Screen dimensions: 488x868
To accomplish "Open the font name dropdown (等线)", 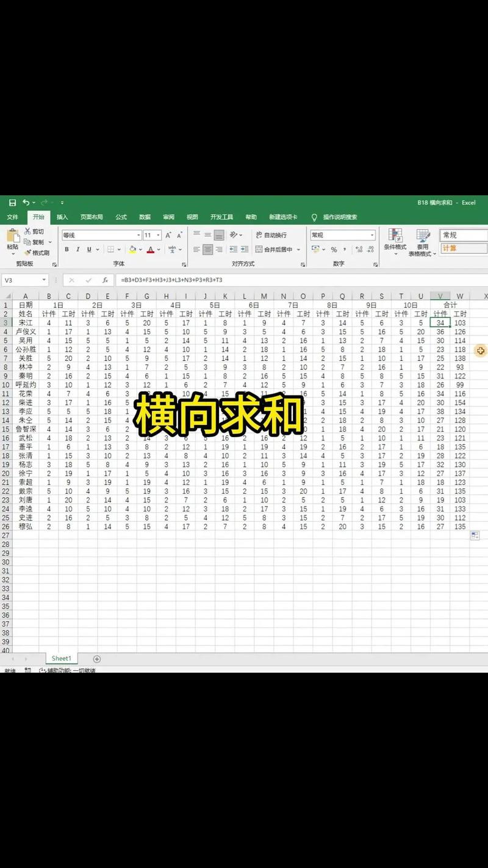I will (x=138, y=235).
